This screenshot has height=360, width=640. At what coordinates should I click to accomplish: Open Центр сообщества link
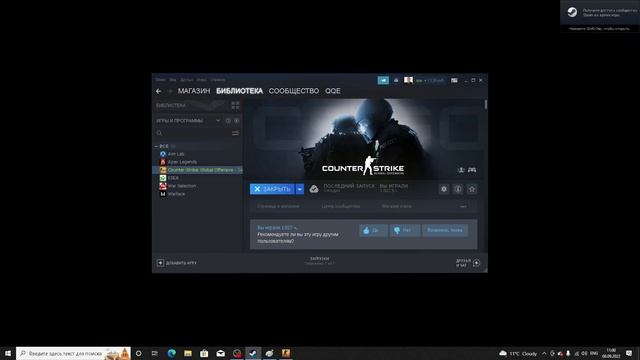(340, 207)
